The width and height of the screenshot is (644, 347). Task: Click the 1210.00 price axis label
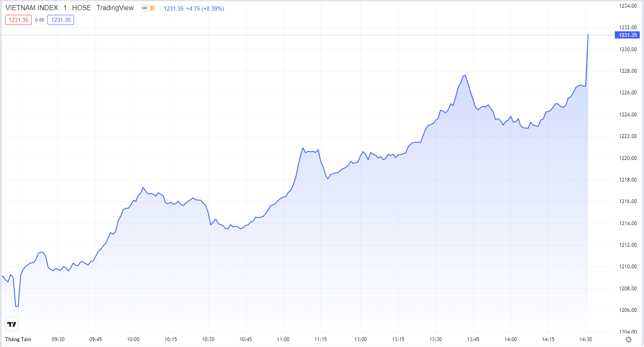[x=628, y=267]
